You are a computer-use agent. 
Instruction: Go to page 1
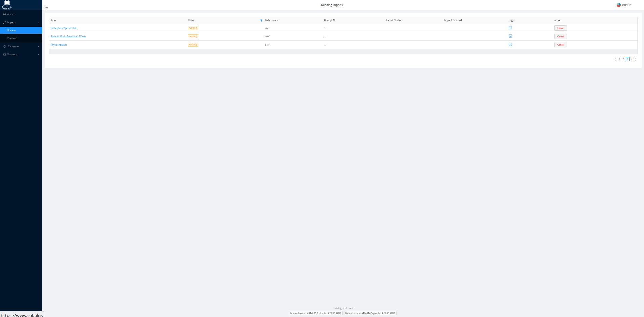619,60
